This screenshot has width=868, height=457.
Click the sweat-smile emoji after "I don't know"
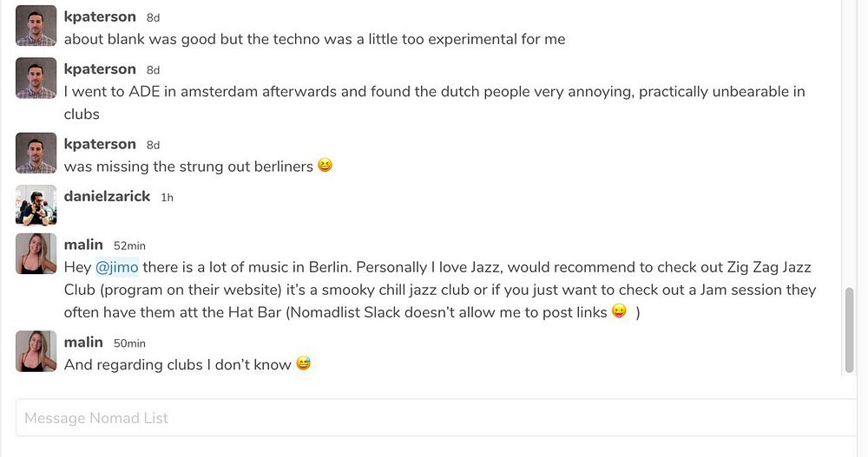(x=303, y=364)
